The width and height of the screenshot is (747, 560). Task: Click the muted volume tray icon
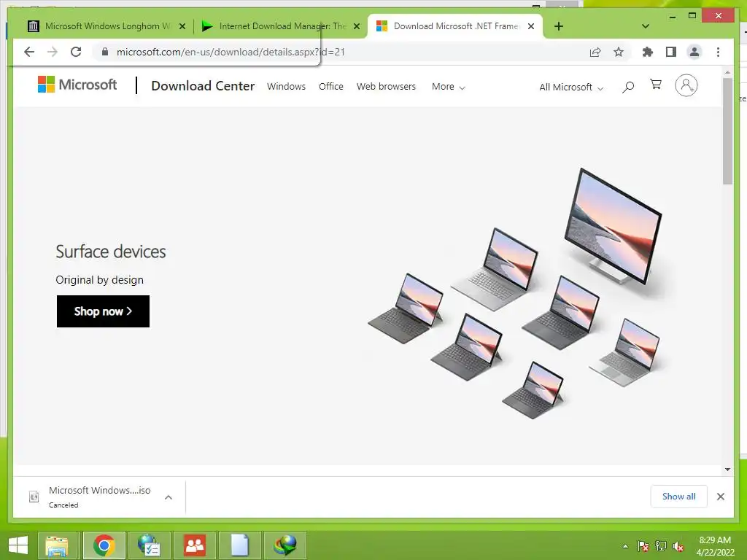coord(678,546)
